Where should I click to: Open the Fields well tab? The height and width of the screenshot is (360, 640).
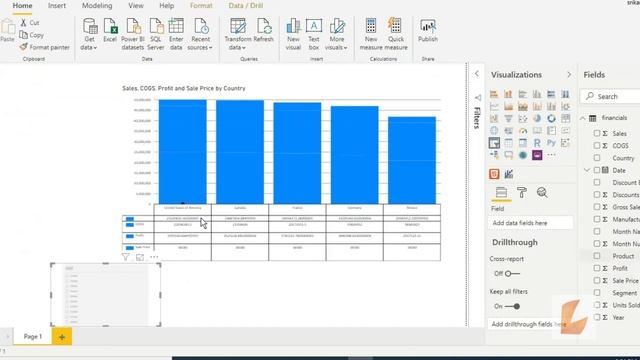pos(501,193)
